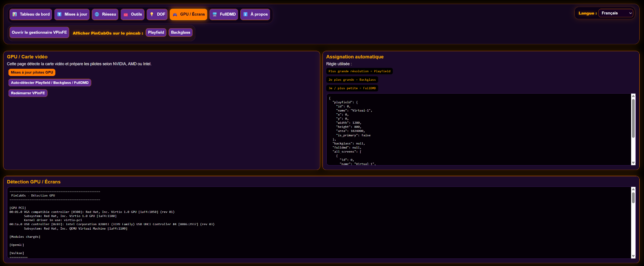Switch to the Mises à jour tab
Screen dimensions: 644x266
click(72, 14)
